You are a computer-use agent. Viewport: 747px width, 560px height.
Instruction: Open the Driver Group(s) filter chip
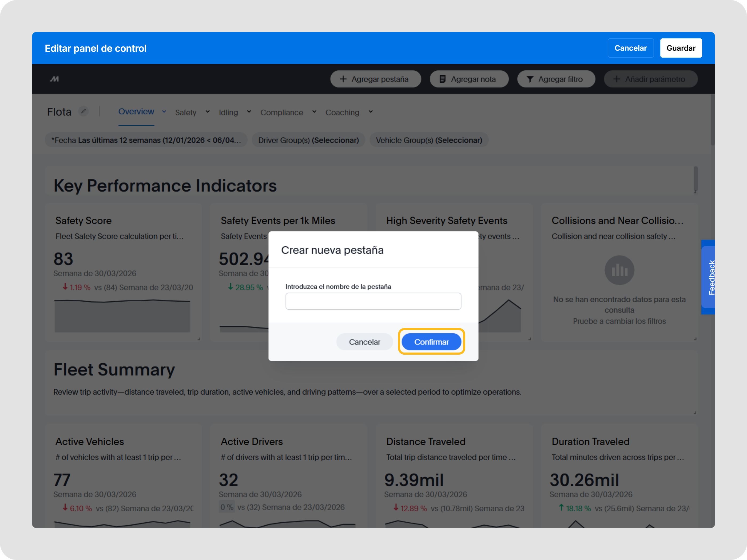tap(308, 140)
